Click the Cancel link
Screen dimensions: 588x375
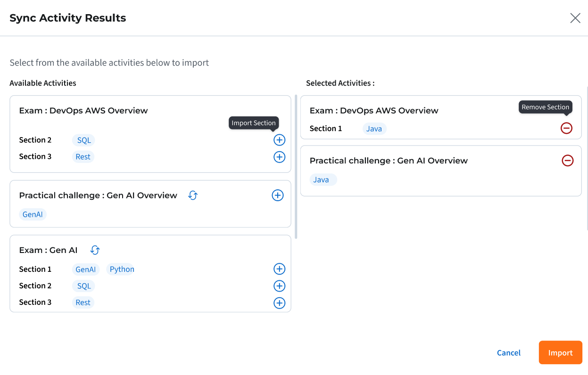pos(509,353)
